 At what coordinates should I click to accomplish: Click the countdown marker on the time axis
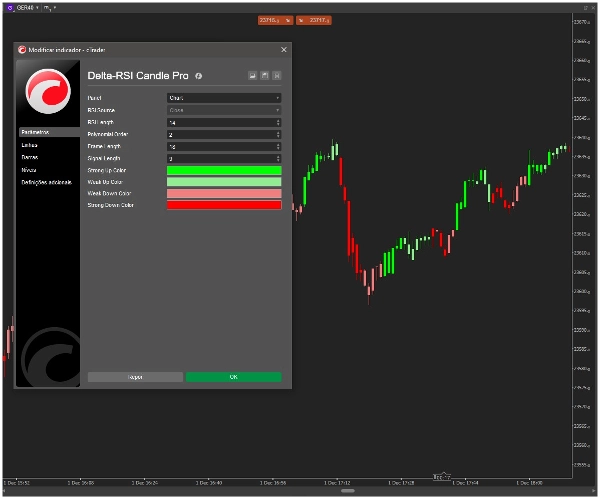tap(442, 477)
